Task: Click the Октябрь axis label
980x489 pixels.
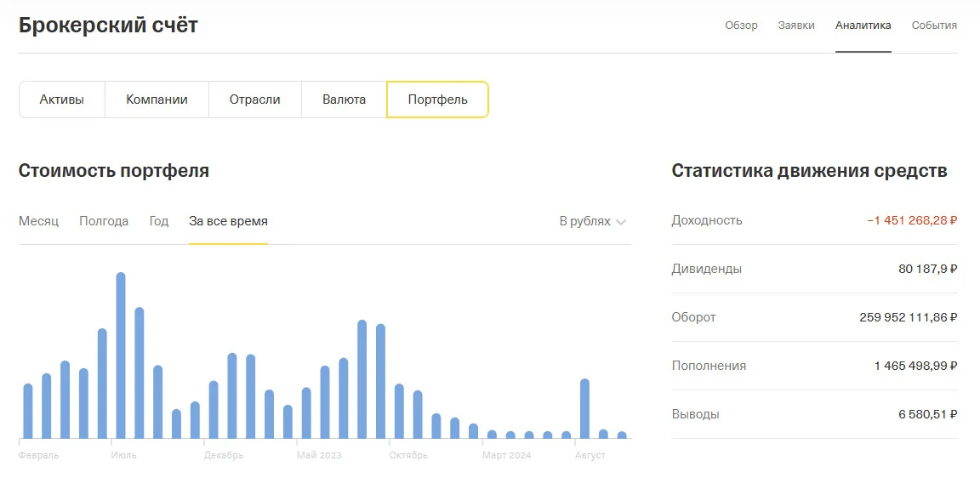Action: coord(408,455)
